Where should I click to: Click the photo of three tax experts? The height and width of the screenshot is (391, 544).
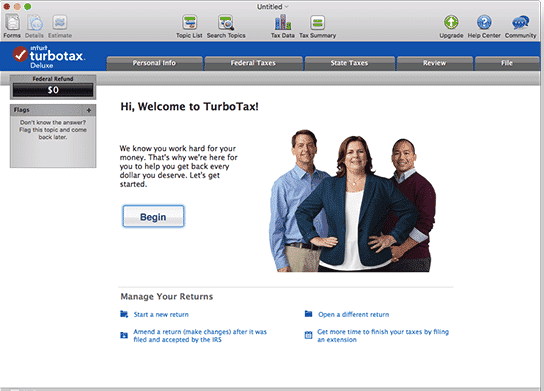353,201
